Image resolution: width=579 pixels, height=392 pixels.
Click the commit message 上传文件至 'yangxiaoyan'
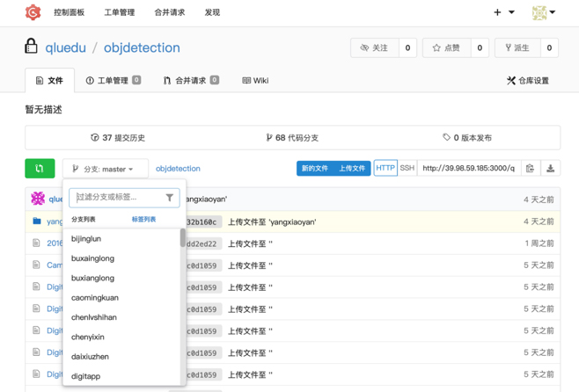point(272,222)
